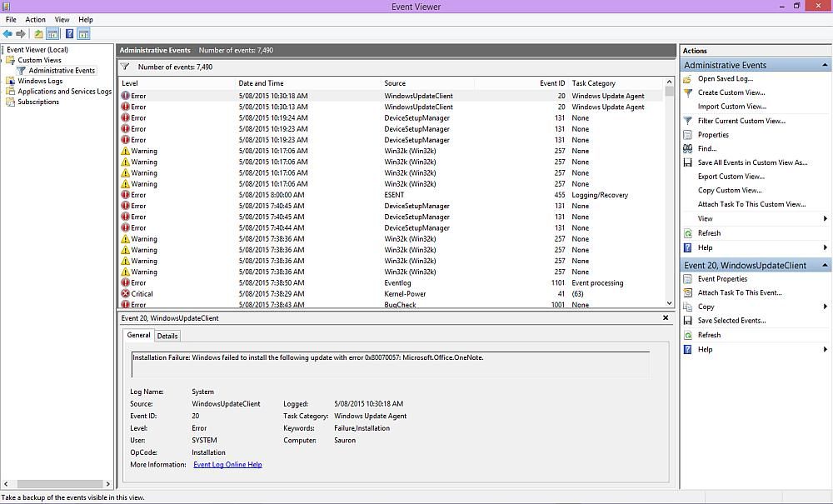Sort the event list by Date and Time column
833x504 pixels.
(261, 83)
